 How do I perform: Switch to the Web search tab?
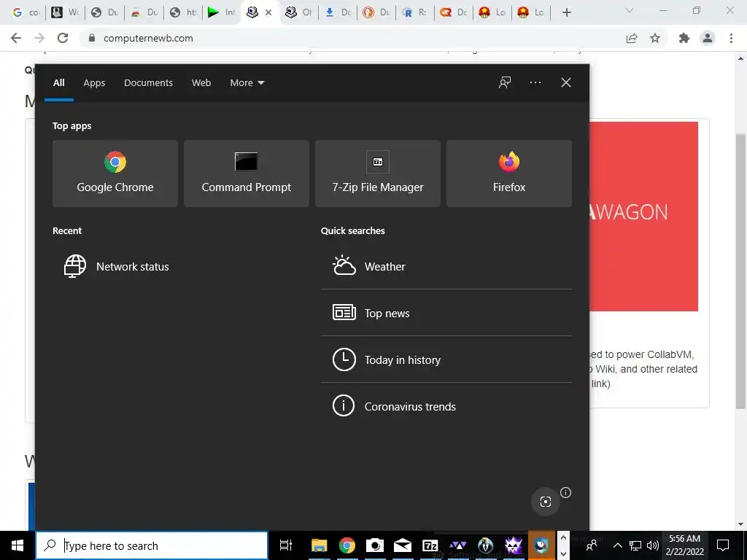tap(201, 83)
